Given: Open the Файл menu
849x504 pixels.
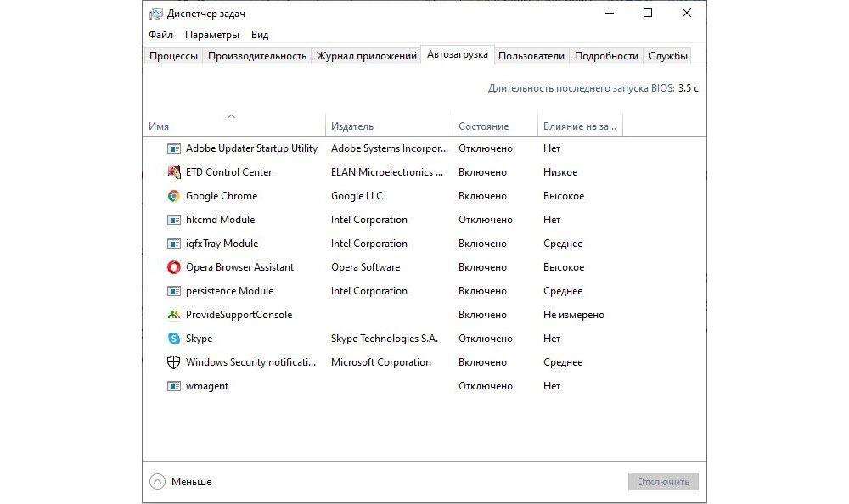Looking at the screenshot, I should click(x=160, y=35).
